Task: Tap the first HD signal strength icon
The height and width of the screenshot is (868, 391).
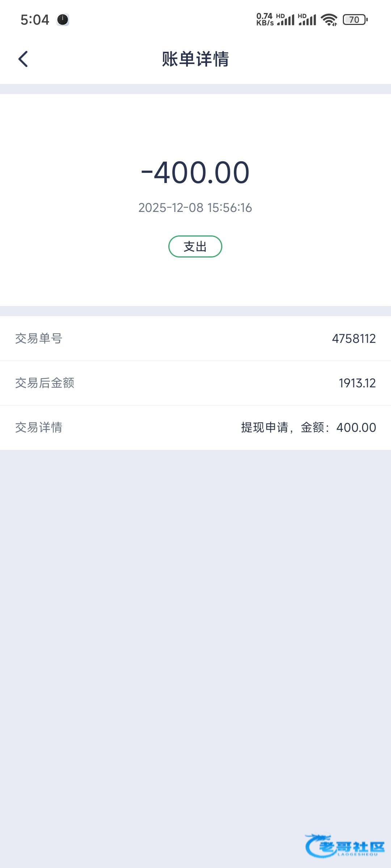Action: 286,20
